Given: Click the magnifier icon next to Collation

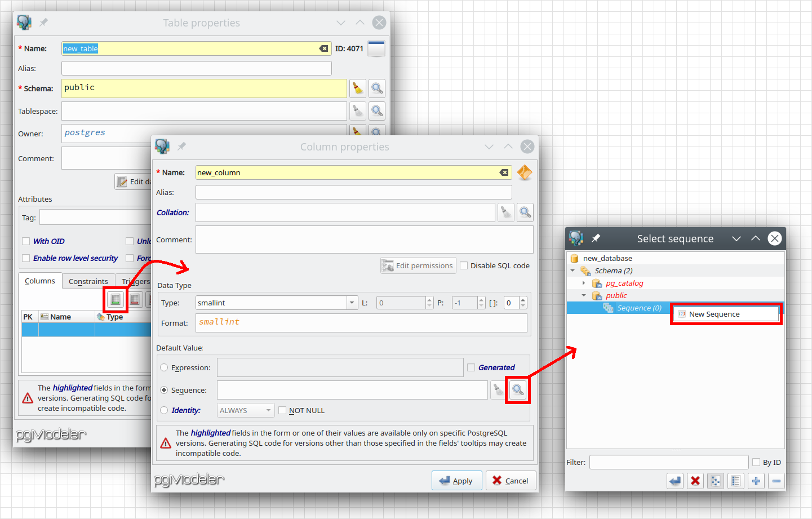Looking at the screenshot, I should tap(525, 212).
